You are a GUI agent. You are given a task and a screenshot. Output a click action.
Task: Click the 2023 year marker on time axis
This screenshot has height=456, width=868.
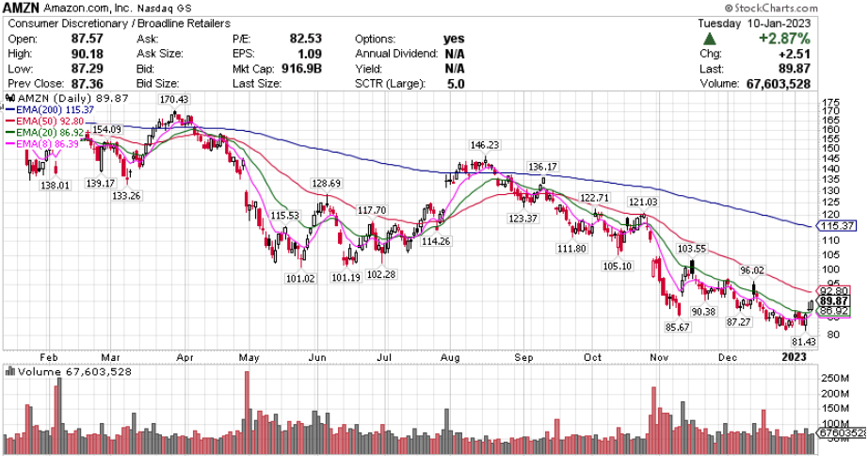click(x=794, y=357)
